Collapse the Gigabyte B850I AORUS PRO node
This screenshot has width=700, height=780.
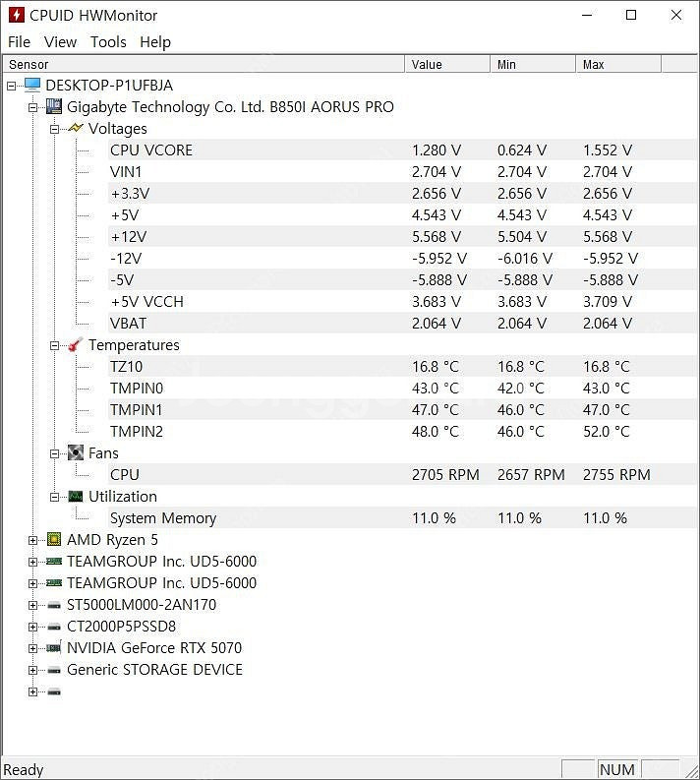point(32,107)
